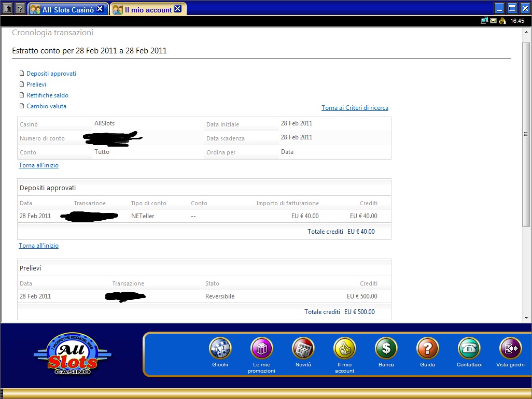Click the Data scadenza value 28 Feb 2011
Screen dimensions: 532x399
pyautogui.click(x=297, y=137)
